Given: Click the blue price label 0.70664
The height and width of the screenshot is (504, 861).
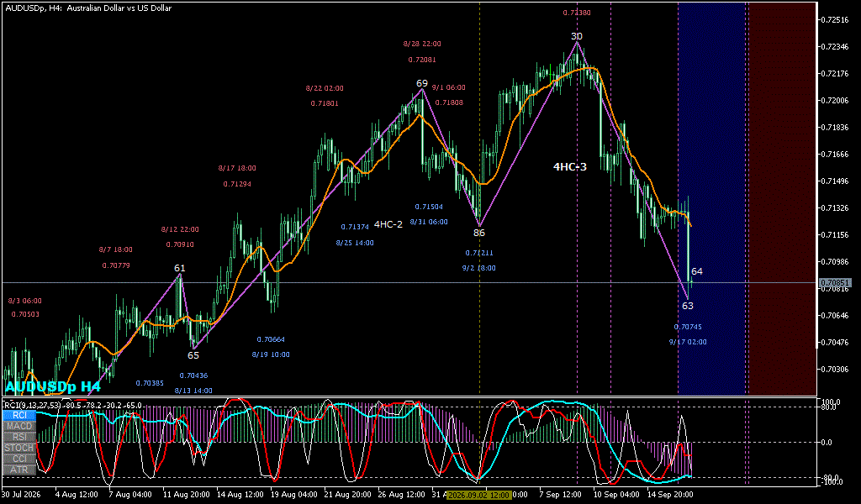Looking at the screenshot, I should pos(271,339).
